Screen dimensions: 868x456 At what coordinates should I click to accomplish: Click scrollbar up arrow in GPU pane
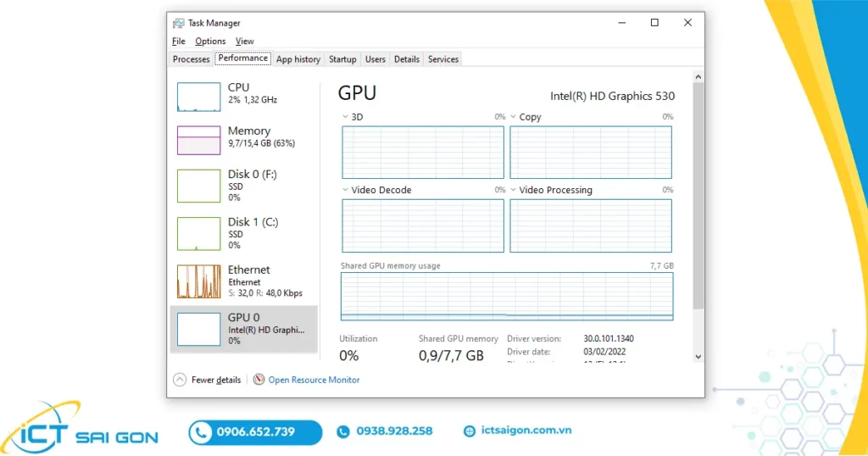coord(698,77)
